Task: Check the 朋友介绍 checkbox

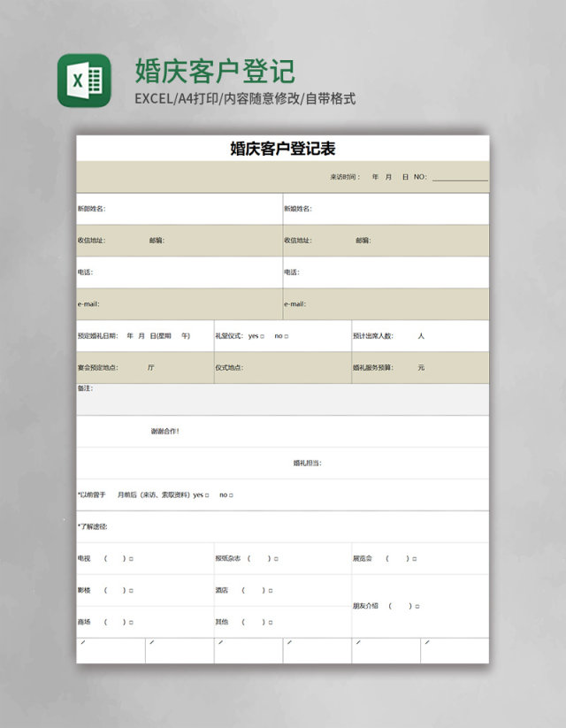Action: (417, 606)
